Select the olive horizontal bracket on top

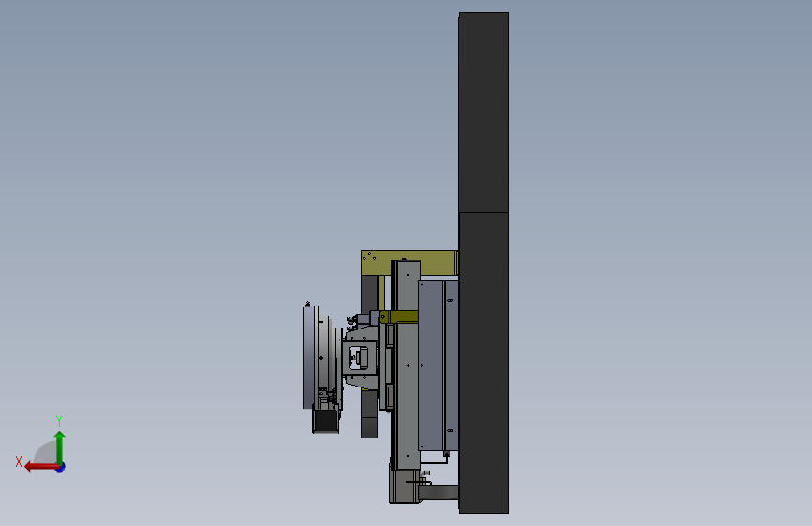pos(409,262)
